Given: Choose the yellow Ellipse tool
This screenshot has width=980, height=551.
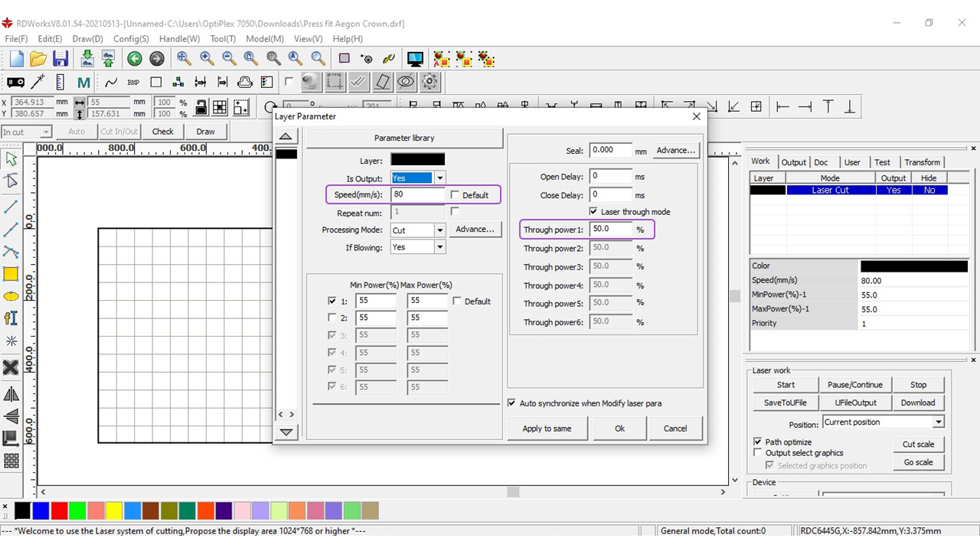Looking at the screenshot, I should (x=11, y=296).
